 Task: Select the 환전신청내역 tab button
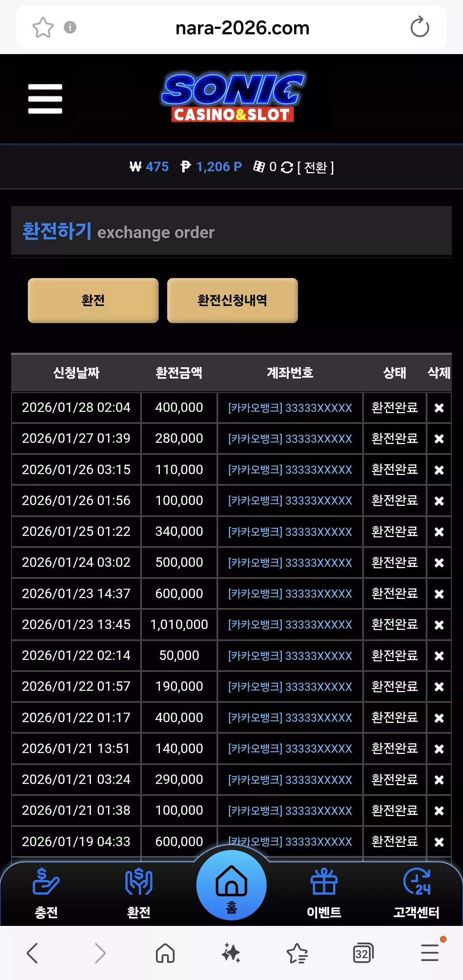click(232, 300)
